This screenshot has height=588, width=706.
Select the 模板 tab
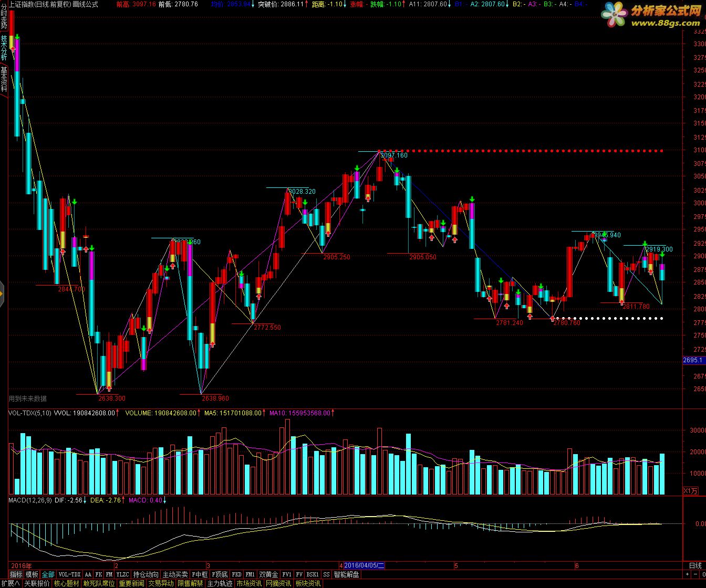[32, 575]
